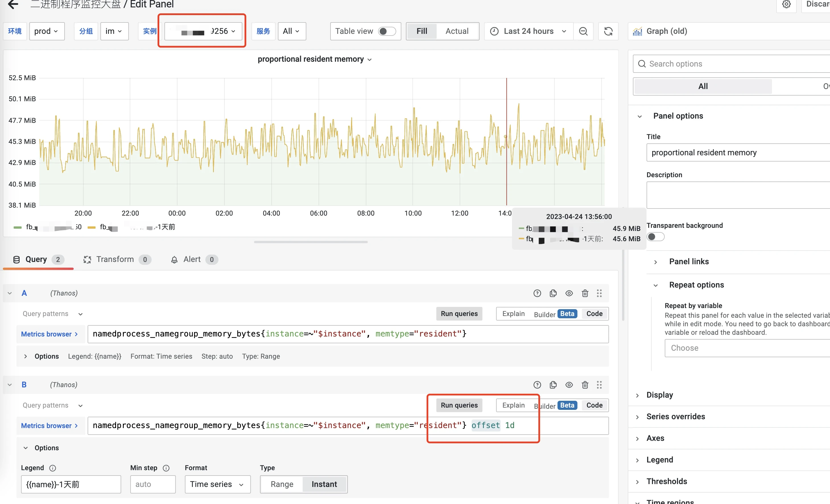Open help icon for query A

537,293
